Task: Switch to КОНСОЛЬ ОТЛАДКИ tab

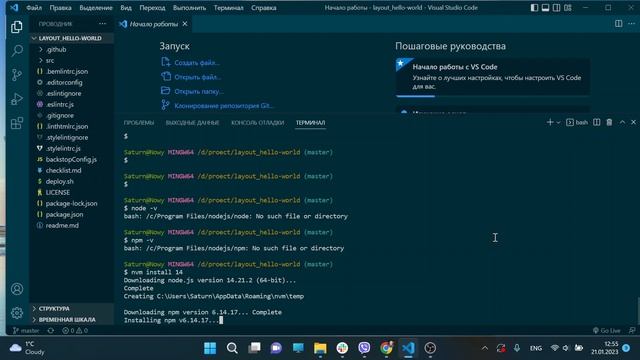Action: coord(258,123)
